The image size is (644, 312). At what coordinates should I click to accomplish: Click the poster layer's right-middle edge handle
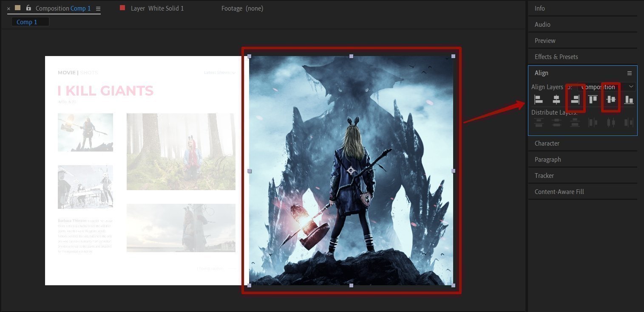(453, 171)
